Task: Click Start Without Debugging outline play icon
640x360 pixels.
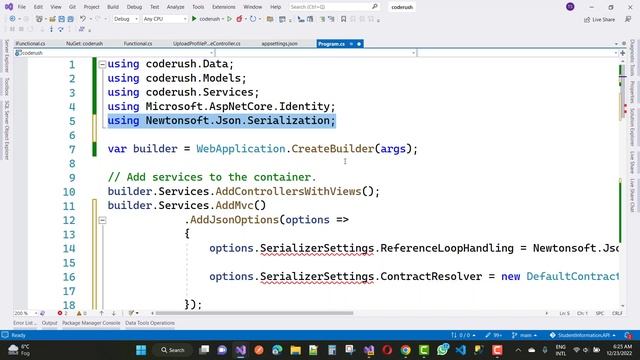Action: (229, 19)
